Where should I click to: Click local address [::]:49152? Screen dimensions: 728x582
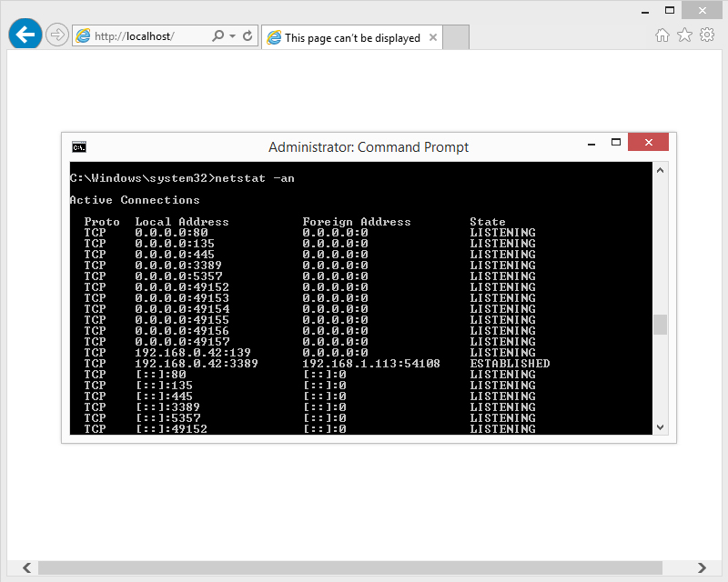coord(172,429)
